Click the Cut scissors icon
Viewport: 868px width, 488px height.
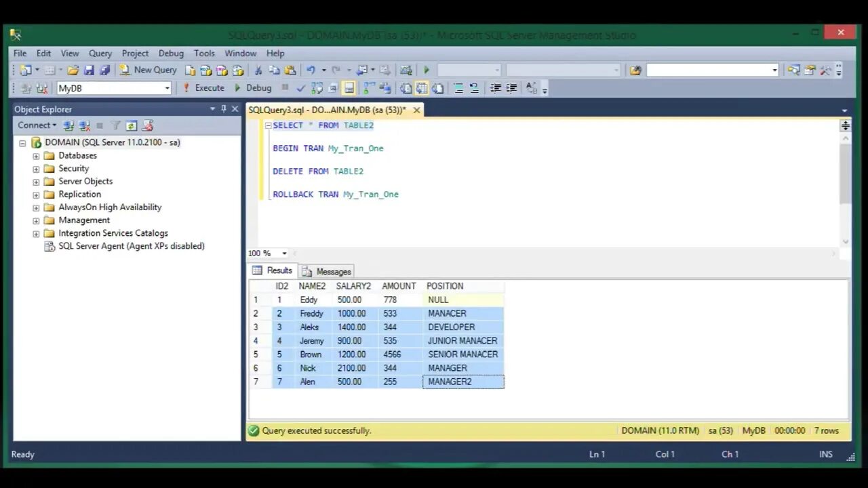tap(258, 70)
